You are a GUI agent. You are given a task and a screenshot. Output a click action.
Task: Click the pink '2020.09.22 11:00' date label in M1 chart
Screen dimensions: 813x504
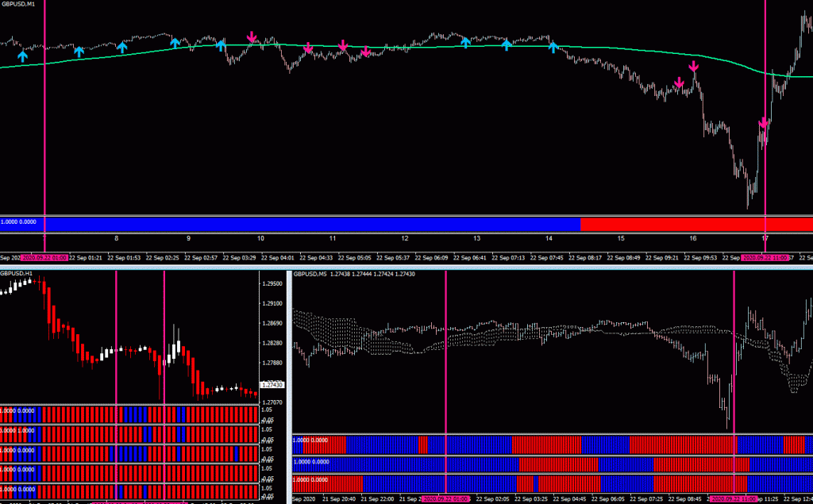(x=765, y=258)
